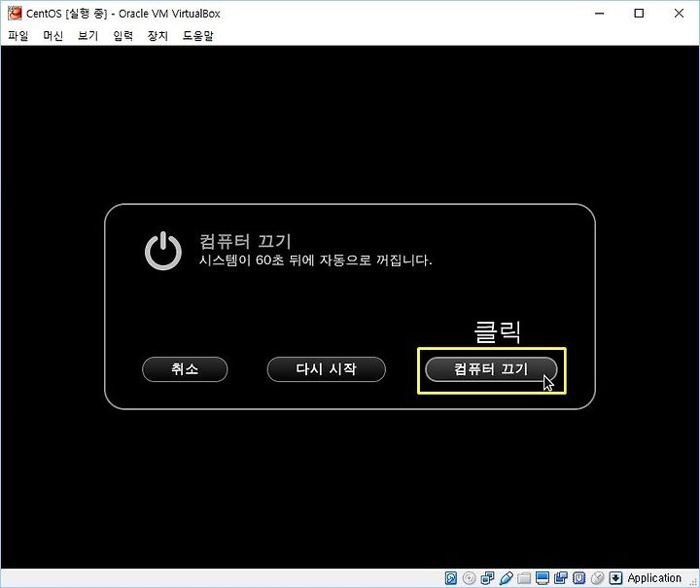Viewport: 700px width, 588px height.
Task: Click the CPU virtualization status icon
Action: [x=579, y=578]
